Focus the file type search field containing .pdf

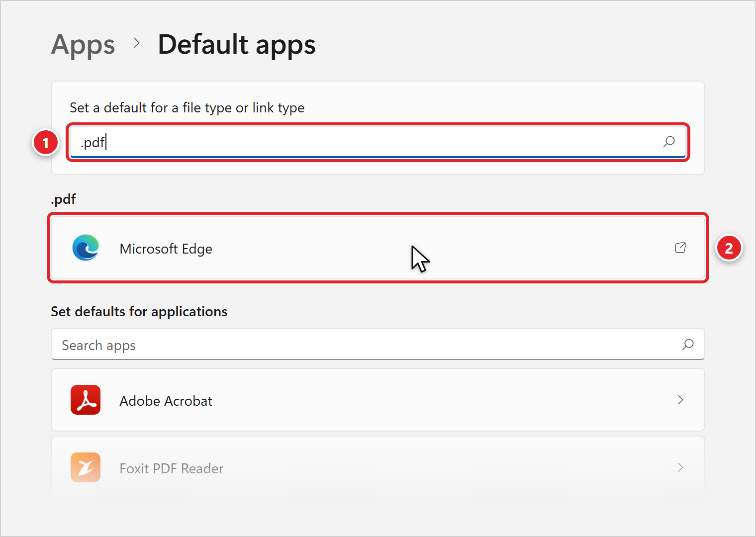[378, 142]
